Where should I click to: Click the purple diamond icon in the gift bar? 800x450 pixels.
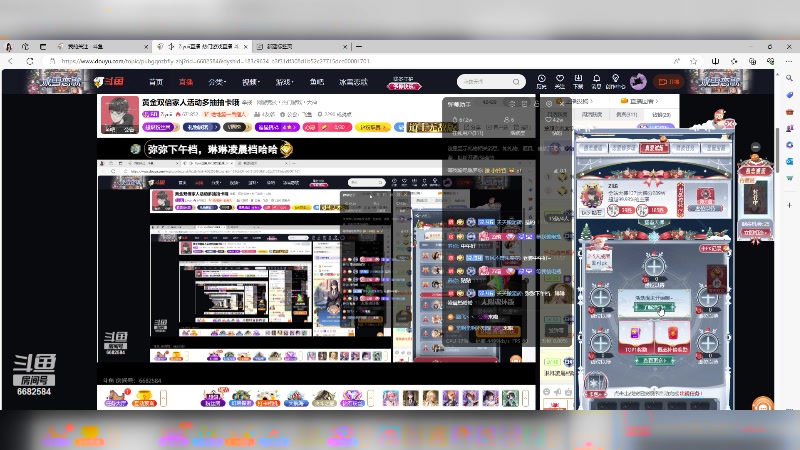(352, 397)
